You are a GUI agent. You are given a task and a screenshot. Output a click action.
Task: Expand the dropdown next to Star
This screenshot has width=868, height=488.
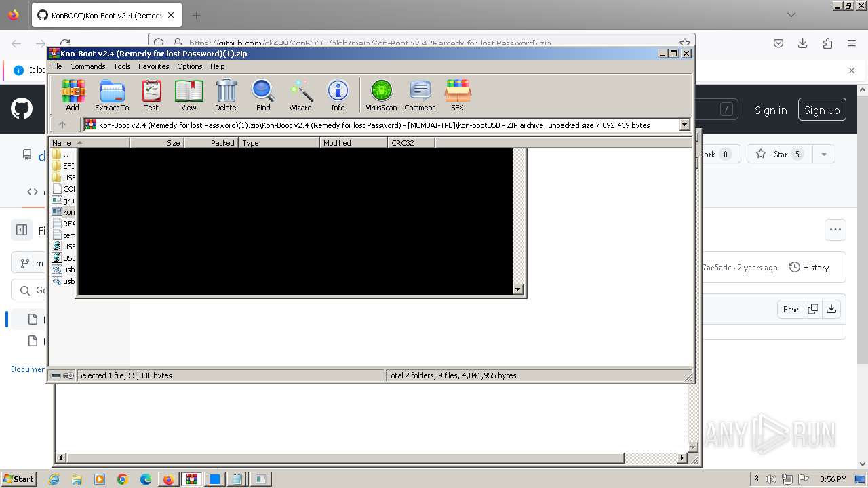(824, 154)
